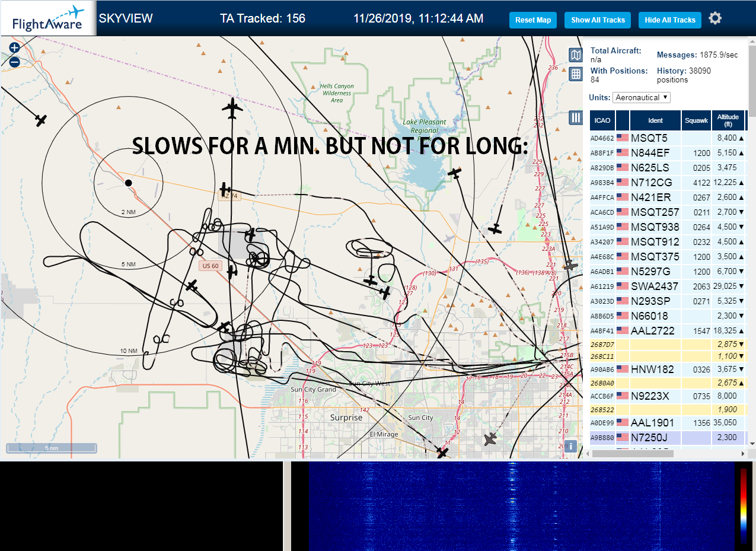The image size is (756, 551).
Task: Select aircraft row HNW182
Action: [668, 369]
